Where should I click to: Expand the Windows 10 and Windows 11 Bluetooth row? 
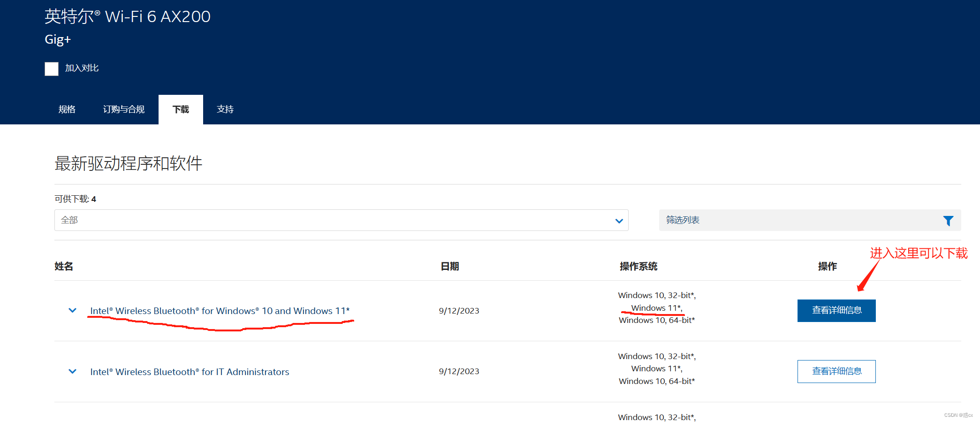click(x=72, y=310)
